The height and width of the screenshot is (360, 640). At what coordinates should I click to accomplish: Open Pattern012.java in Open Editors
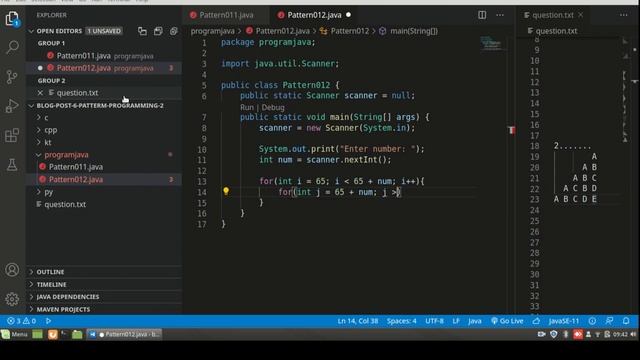click(x=104, y=68)
